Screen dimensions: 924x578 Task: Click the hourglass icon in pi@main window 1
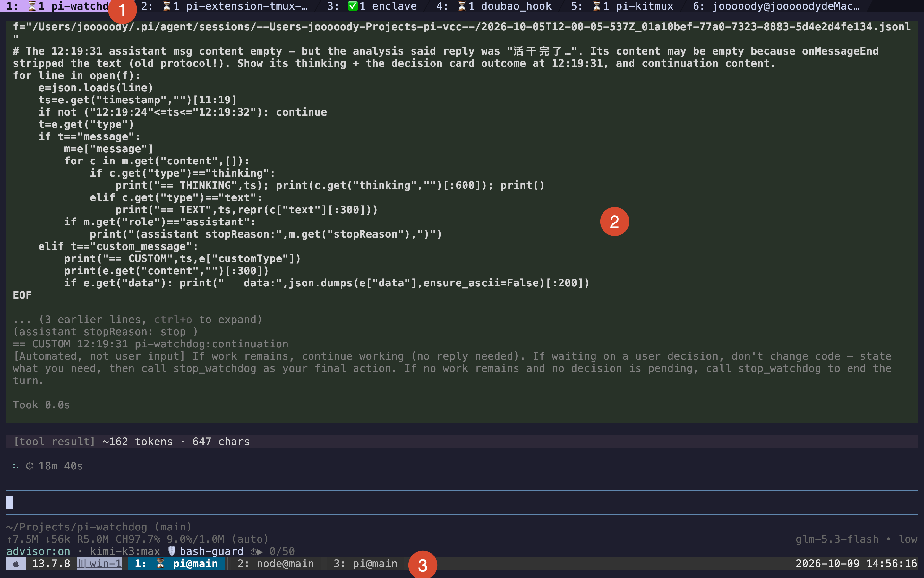pyautogui.click(x=160, y=564)
